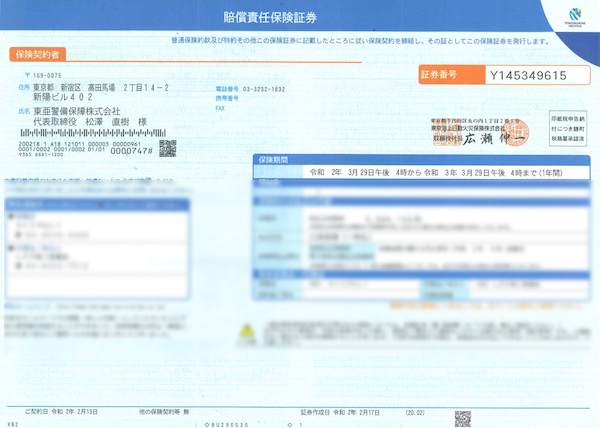The height and width of the screenshot is (428, 600).
Task: Click the 携帯番号 label
Action: [227, 98]
